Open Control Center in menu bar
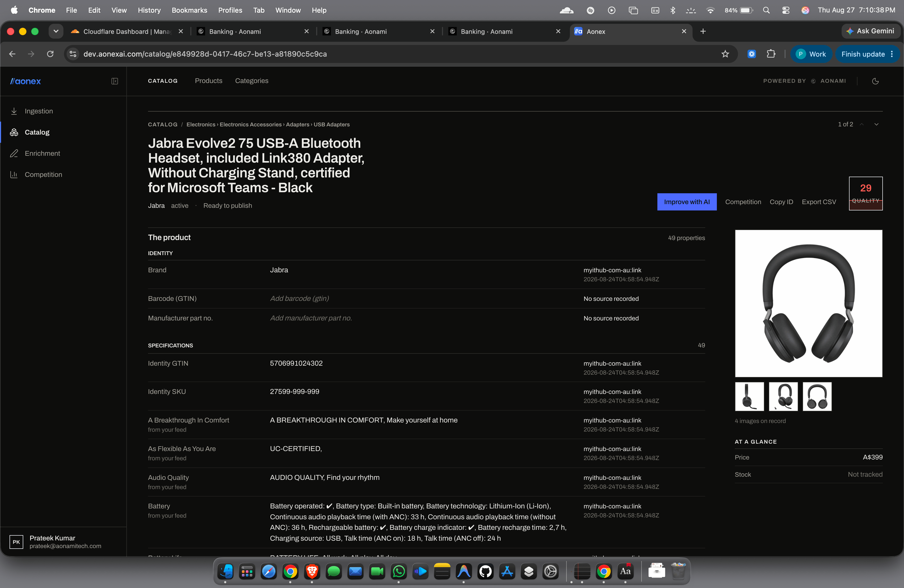904x588 pixels. [786, 10]
